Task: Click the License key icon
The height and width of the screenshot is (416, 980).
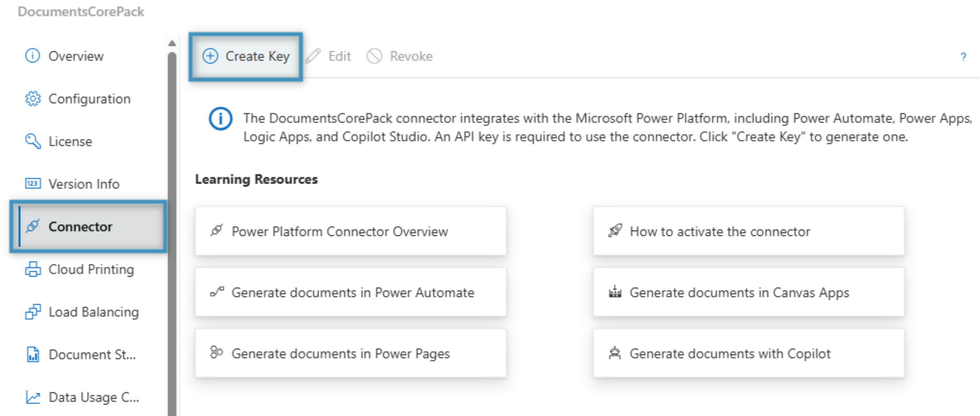Action: coord(33,141)
